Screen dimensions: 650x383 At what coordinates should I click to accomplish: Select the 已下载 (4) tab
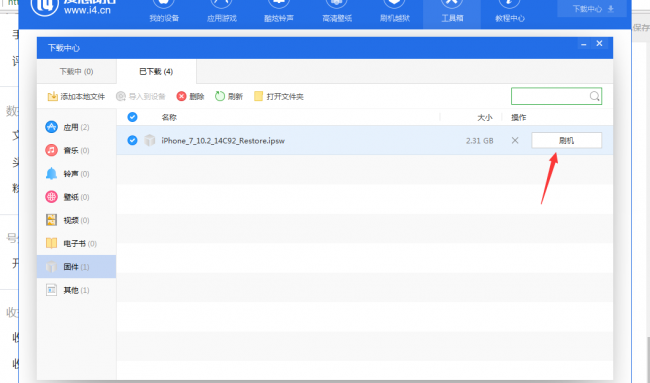(x=156, y=71)
